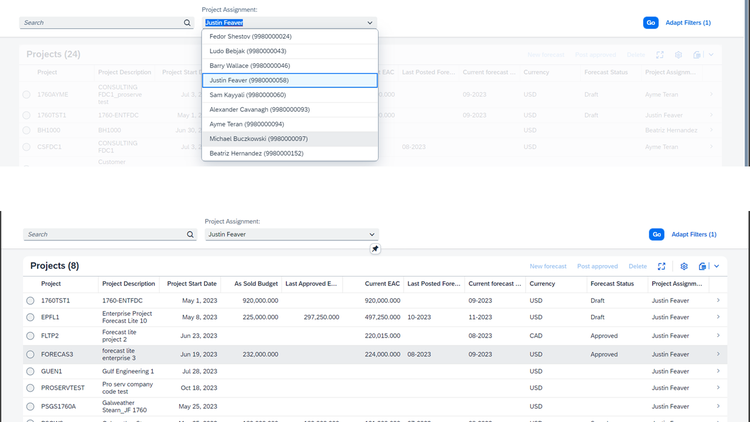Click the Go button in lower panel
The image size is (750, 422).
(x=656, y=234)
